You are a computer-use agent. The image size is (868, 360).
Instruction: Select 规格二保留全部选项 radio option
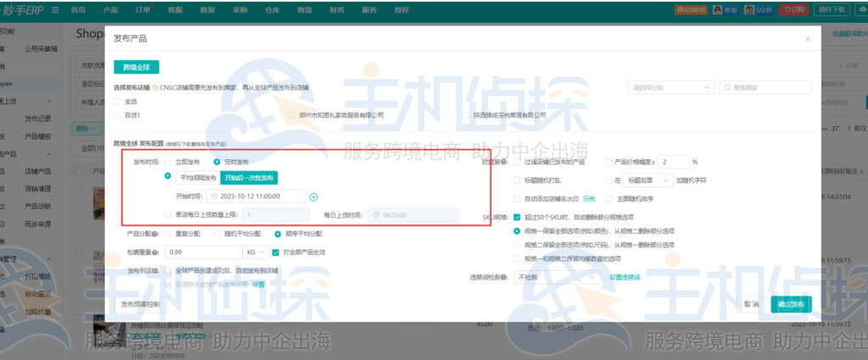[x=517, y=245]
